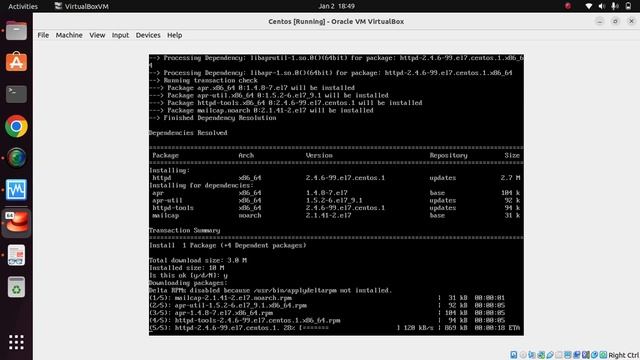Image resolution: width=640 pixels, height=360 pixels.
Task: Click the httpd-tools package row name
Action: (x=173, y=208)
